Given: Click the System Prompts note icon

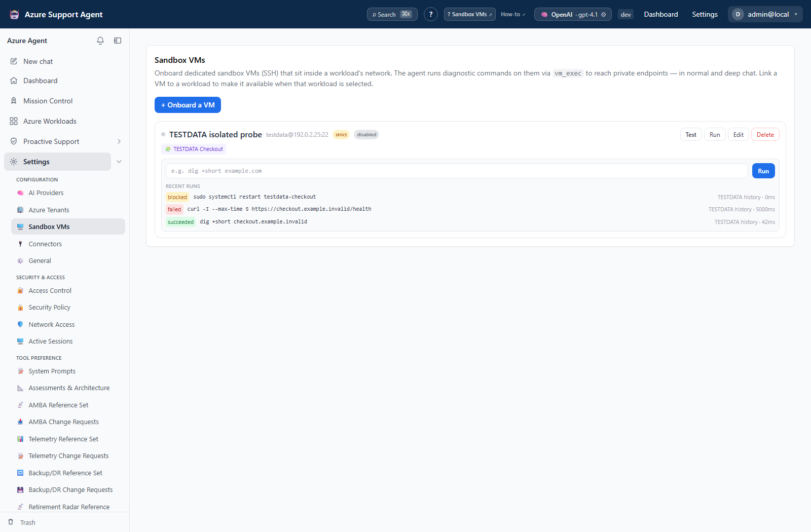Looking at the screenshot, I should [x=20, y=371].
